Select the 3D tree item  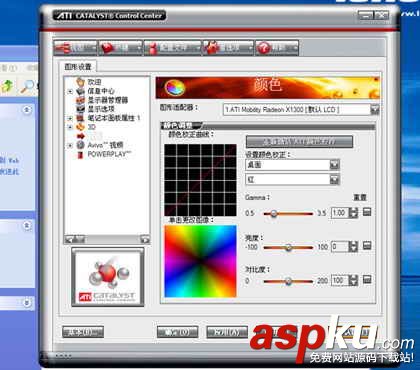pyautogui.click(x=92, y=127)
